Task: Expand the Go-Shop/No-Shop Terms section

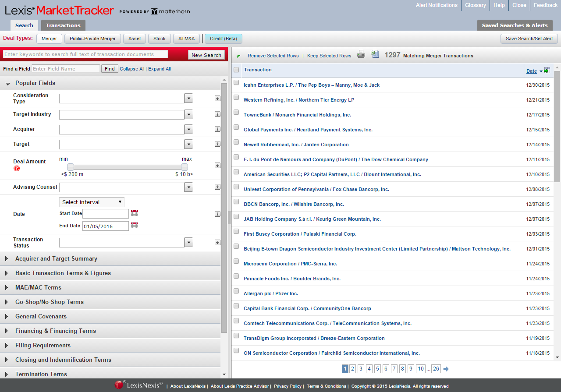Action: coord(110,302)
